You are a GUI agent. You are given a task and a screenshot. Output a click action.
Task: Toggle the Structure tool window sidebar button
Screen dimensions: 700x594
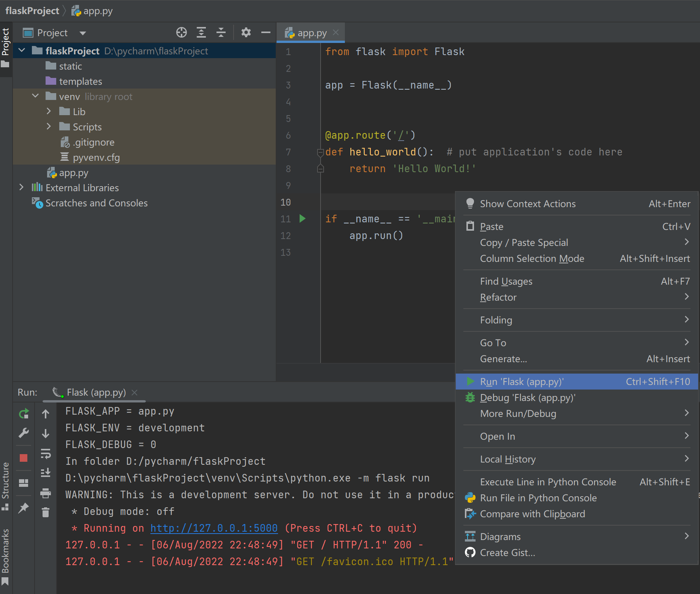click(6, 486)
